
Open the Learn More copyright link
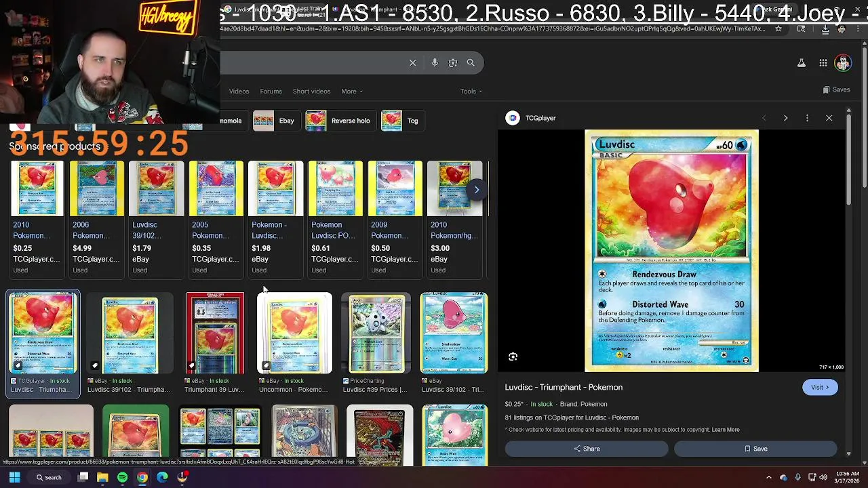(726, 430)
